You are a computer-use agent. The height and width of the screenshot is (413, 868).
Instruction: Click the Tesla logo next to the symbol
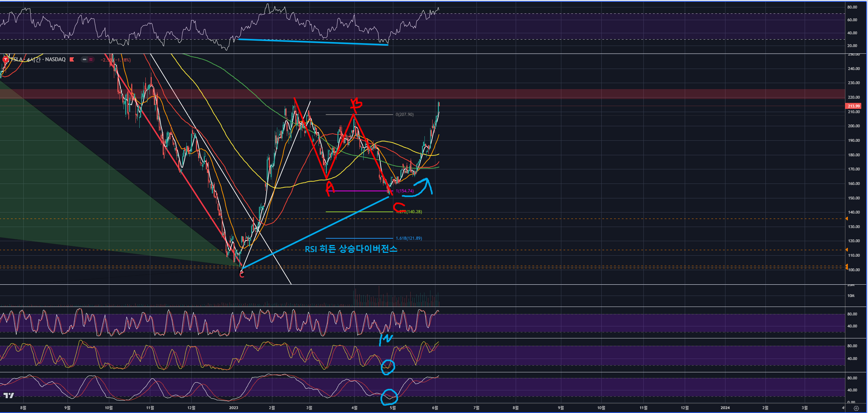tap(5, 59)
